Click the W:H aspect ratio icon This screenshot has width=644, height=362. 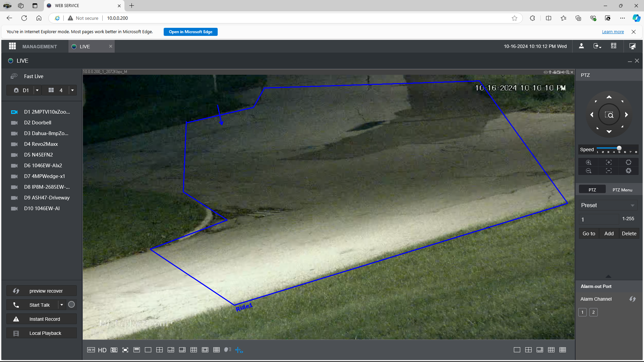91,350
